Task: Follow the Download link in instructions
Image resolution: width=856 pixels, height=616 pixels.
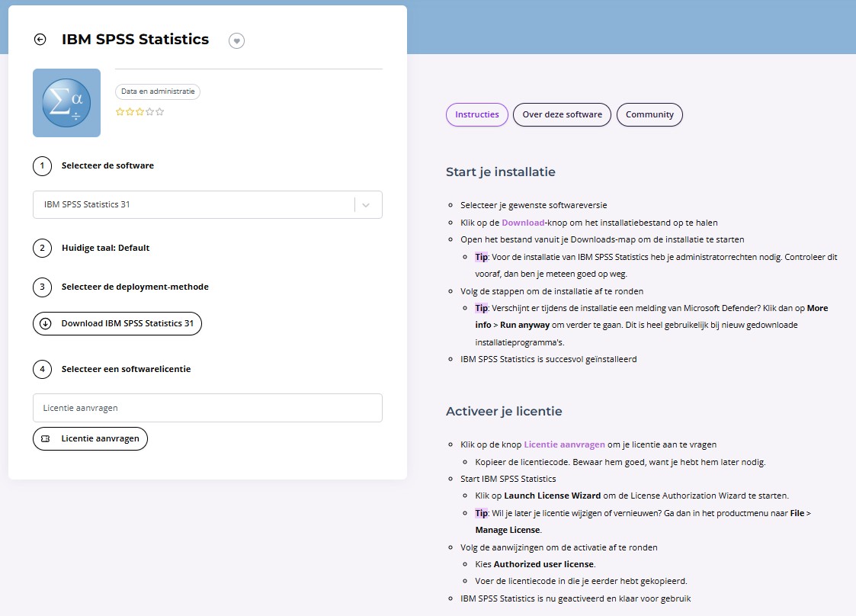Action: (x=523, y=223)
